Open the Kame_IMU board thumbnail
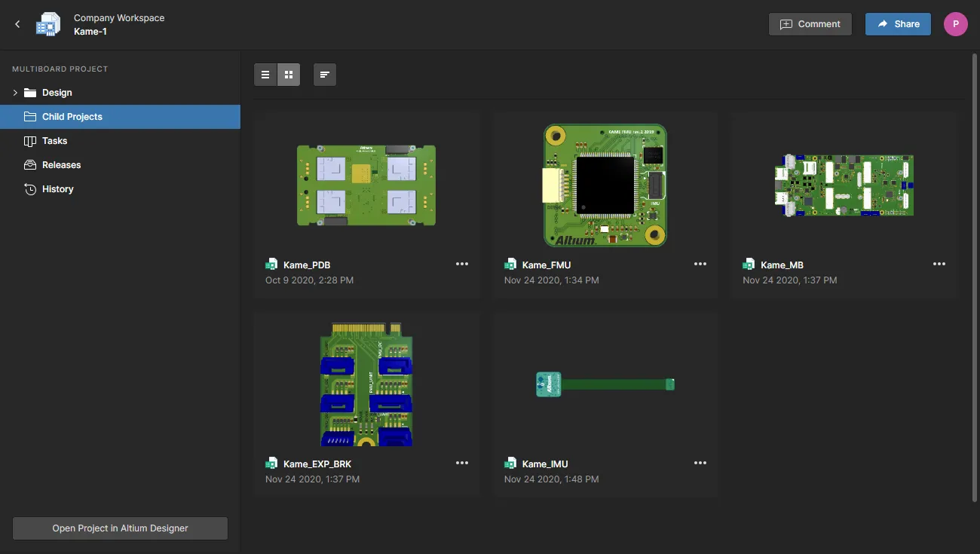The height and width of the screenshot is (554, 980). tap(605, 384)
